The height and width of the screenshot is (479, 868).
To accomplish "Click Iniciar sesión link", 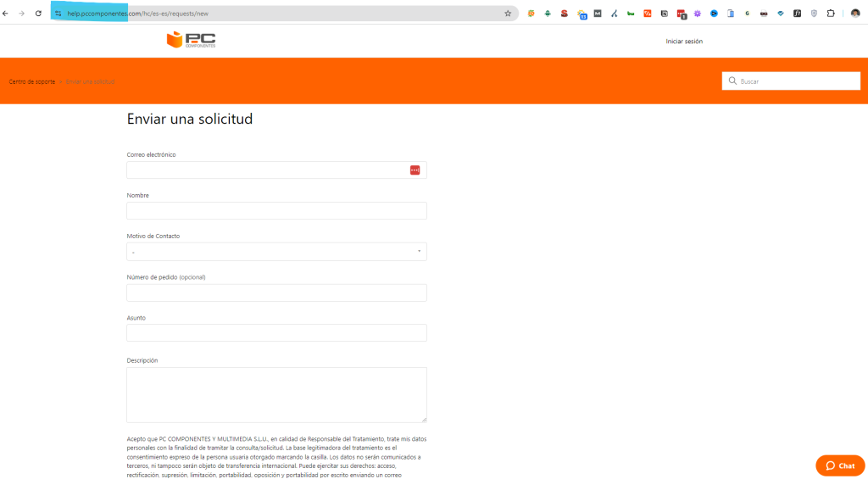I will [683, 42].
